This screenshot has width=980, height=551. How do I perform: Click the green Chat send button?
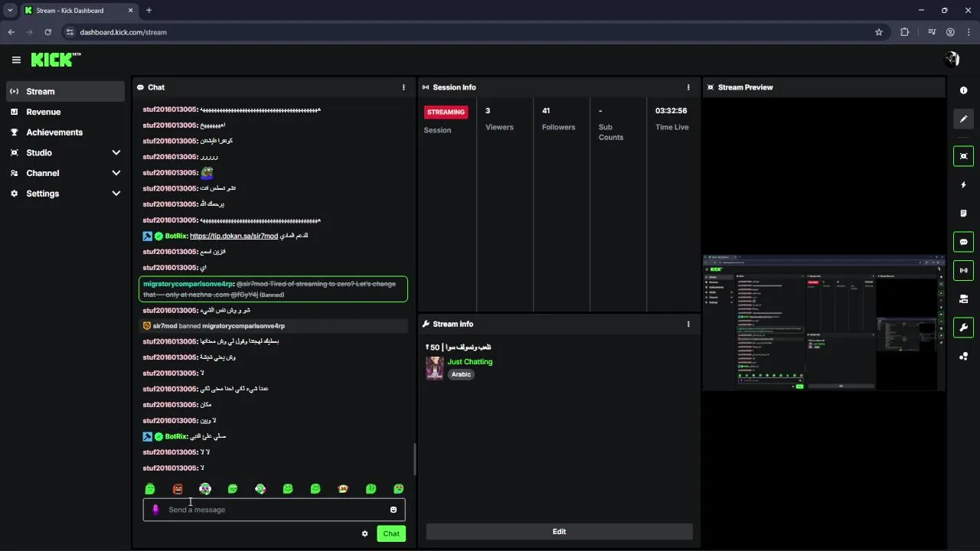(x=391, y=533)
